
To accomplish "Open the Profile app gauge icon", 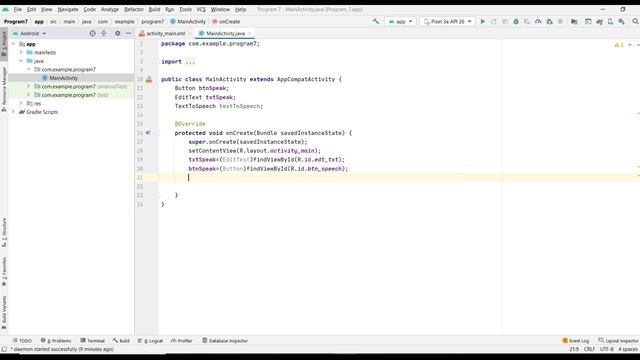I will [538, 21].
